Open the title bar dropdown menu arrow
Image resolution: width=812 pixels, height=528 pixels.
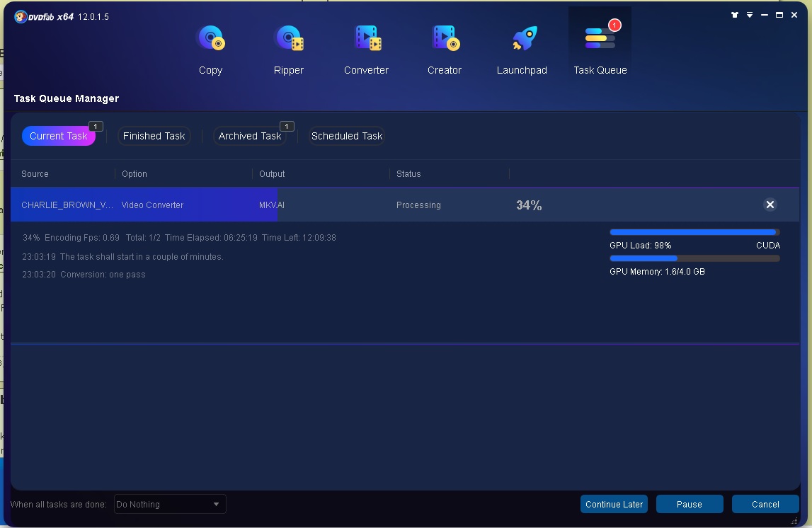(x=750, y=15)
